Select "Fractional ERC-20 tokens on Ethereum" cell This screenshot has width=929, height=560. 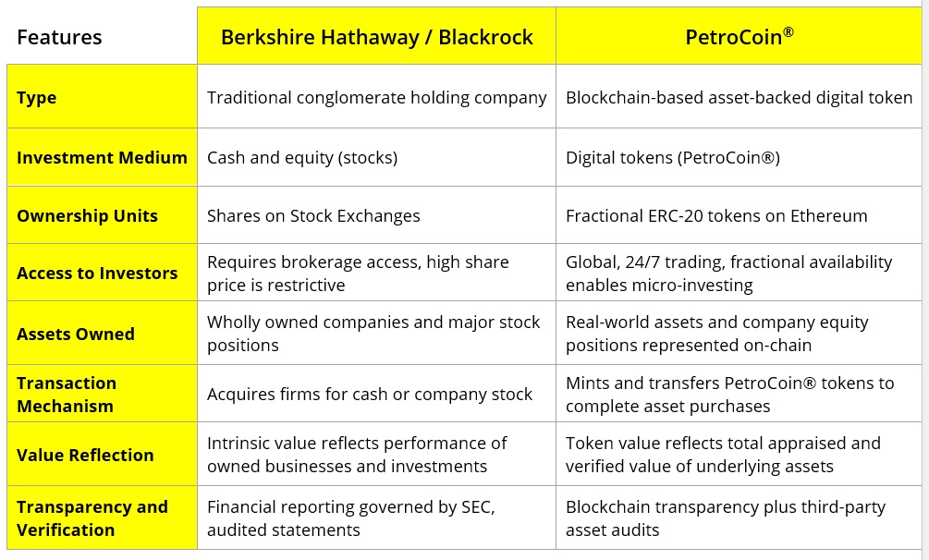tap(716, 216)
